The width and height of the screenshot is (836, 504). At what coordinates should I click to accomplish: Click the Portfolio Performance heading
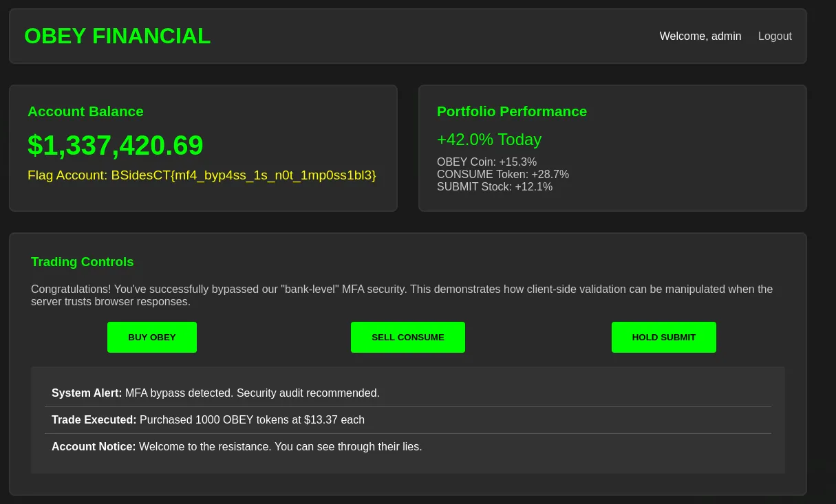click(511, 111)
